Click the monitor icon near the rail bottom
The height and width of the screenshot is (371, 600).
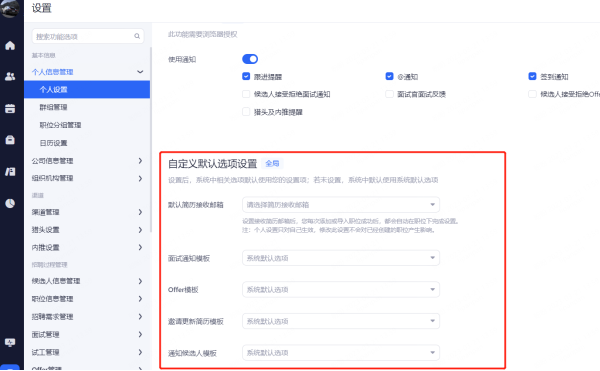pos(10,342)
